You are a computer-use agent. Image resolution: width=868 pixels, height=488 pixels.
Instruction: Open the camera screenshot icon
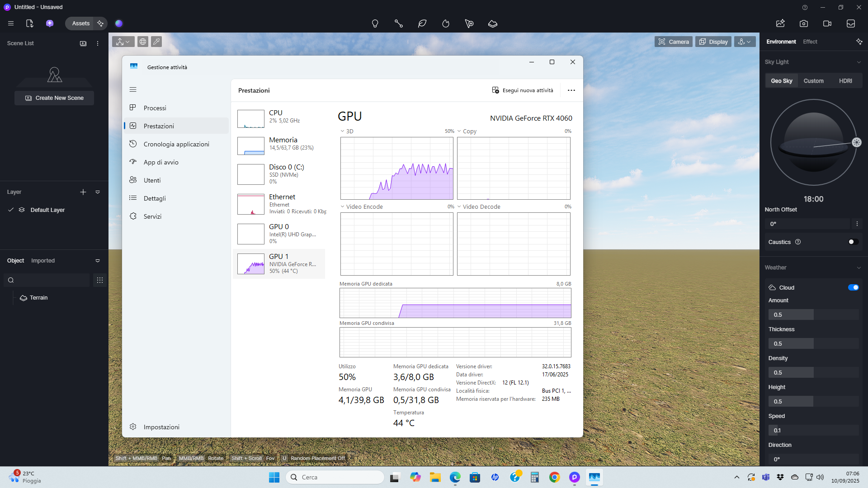click(804, 23)
